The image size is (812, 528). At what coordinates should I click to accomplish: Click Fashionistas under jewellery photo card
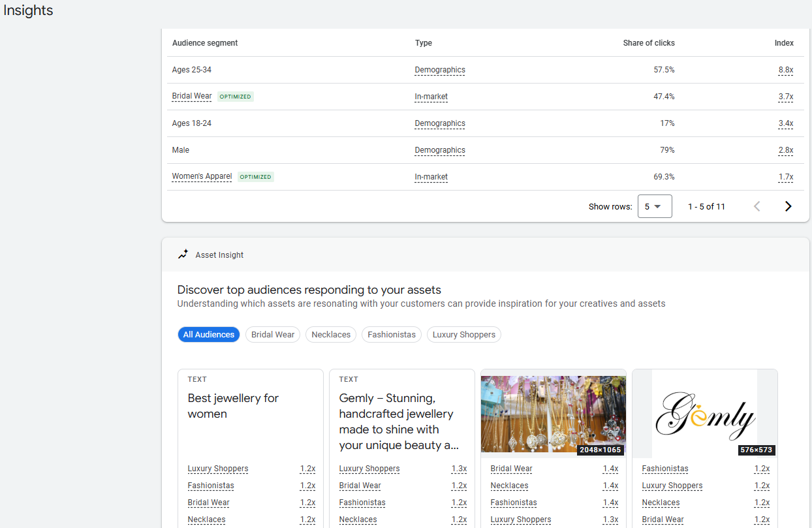pyautogui.click(x=514, y=503)
